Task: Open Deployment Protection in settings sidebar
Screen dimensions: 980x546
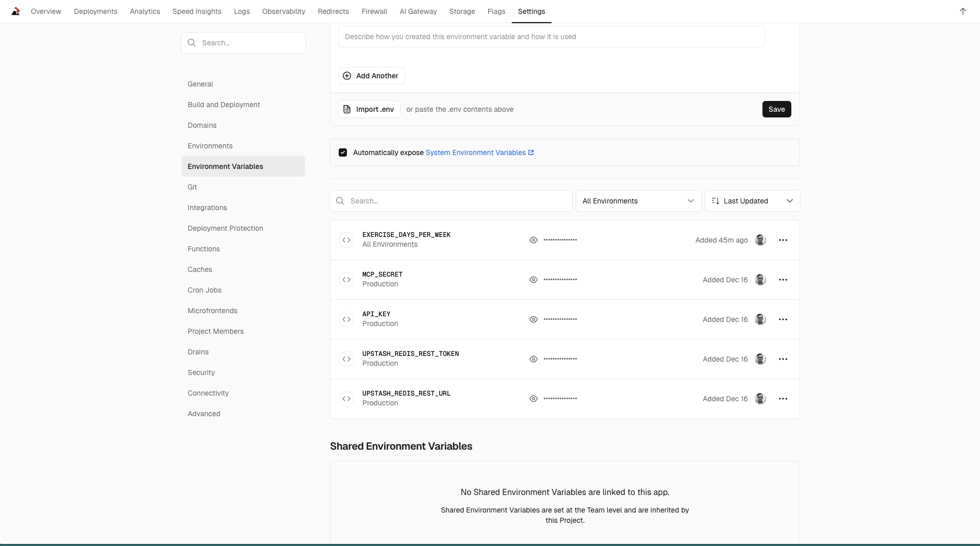Action: point(225,228)
